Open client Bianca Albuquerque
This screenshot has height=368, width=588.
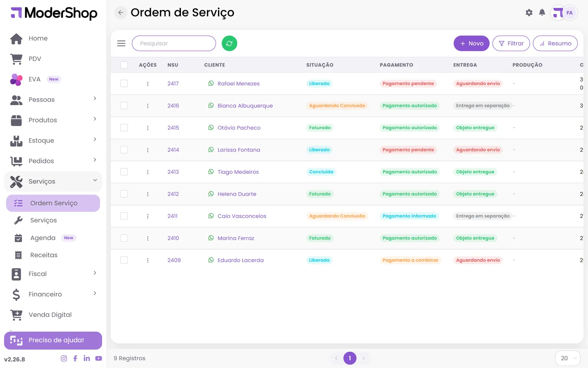245,105
